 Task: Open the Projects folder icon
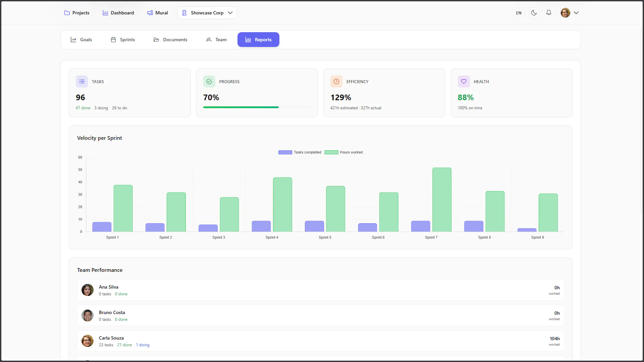(x=67, y=13)
